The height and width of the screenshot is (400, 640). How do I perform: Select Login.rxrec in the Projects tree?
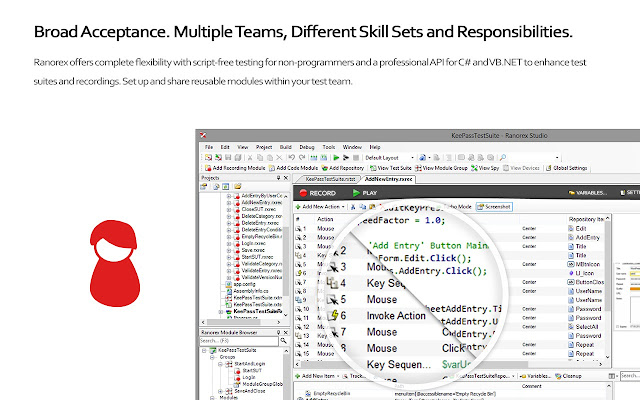click(253, 244)
